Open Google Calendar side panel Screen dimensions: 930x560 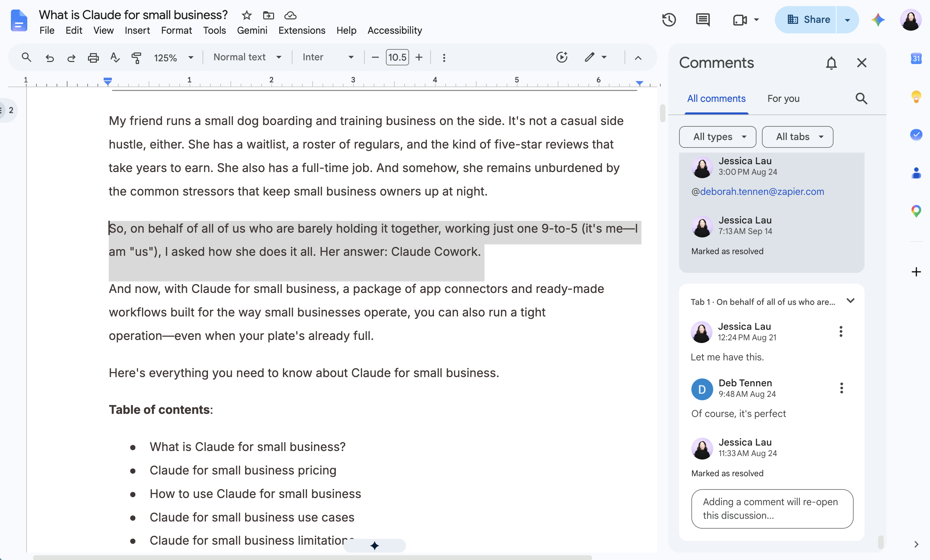[916, 59]
